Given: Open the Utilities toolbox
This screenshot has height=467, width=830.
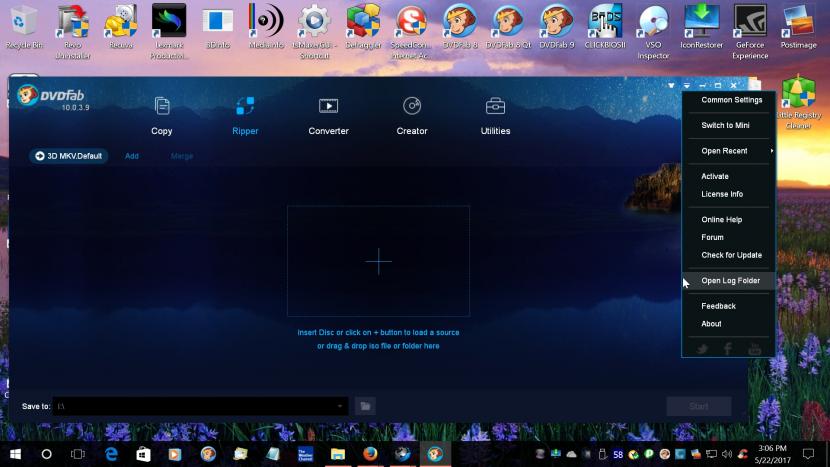Looking at the screenshot, I should click(x=495, y=116).
